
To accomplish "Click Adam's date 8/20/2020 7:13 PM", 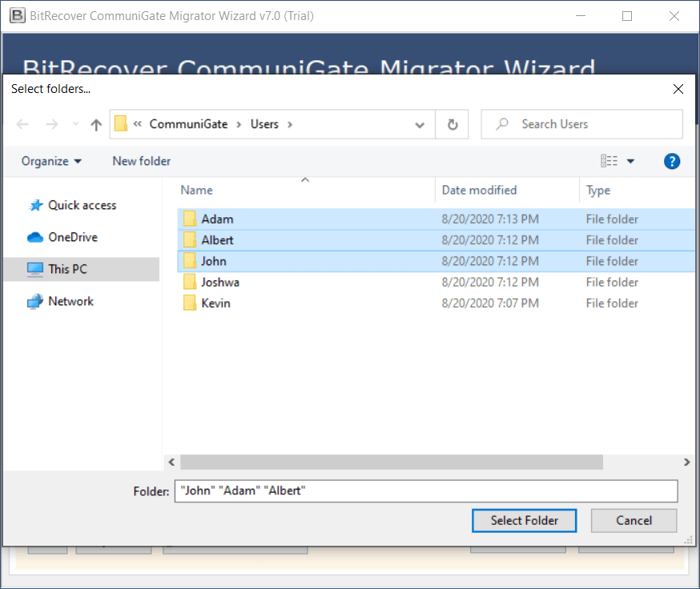I will [x=490, y=220].
